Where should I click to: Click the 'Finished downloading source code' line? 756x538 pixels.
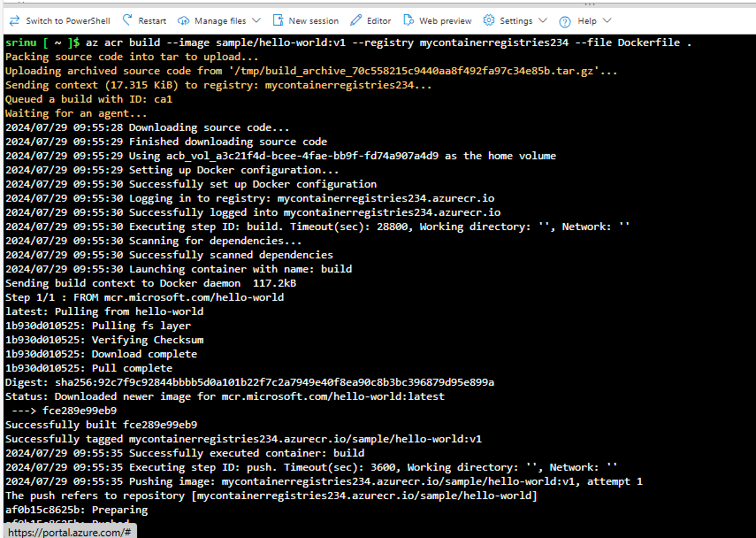[166, 142]
